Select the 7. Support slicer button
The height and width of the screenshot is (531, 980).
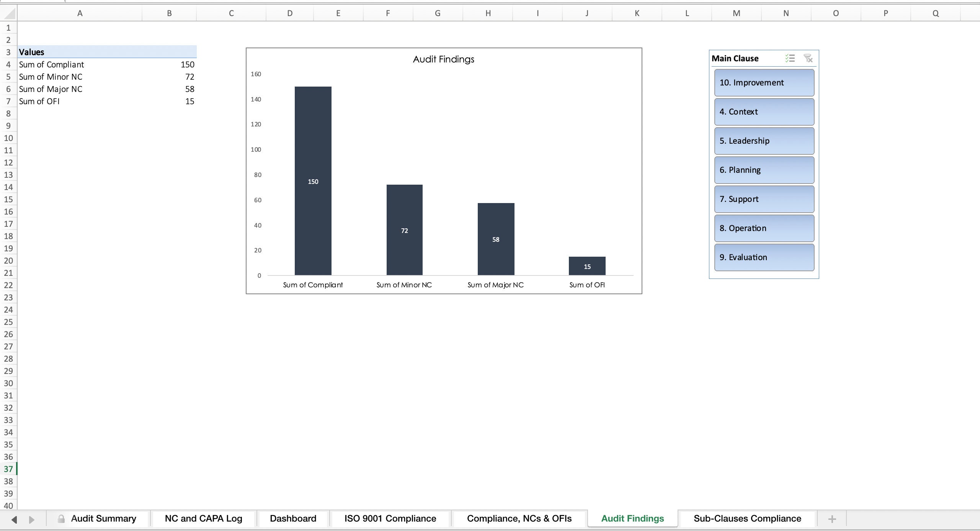click(764, 199)
